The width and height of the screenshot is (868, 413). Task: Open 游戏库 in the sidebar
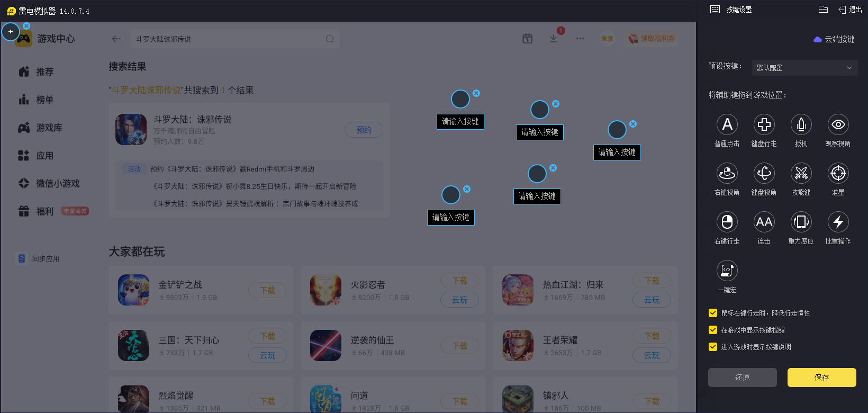point(40,128)
